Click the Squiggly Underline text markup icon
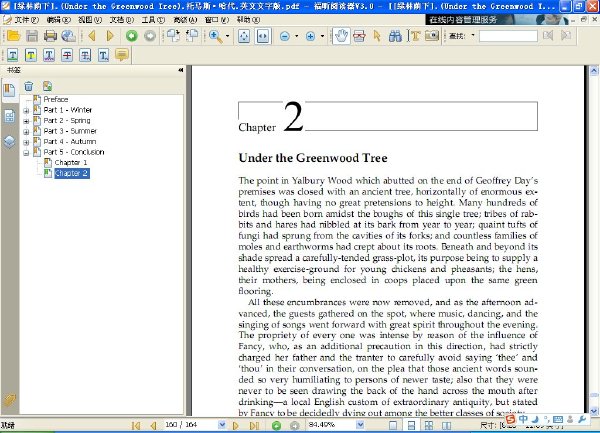 click(x=49, y=55)
